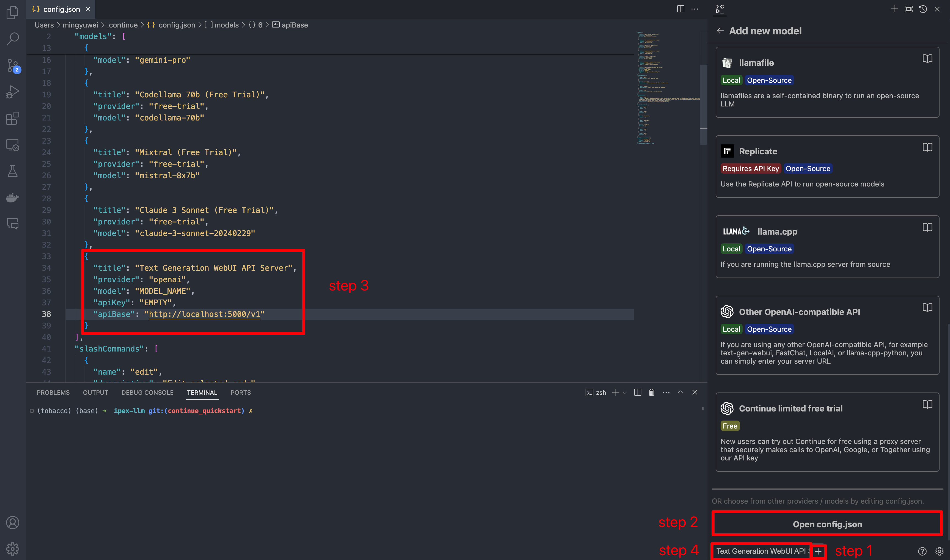This screenshot has width=950, height=560.
Task: Add a new model with plus button
Action: coord(818,551)
